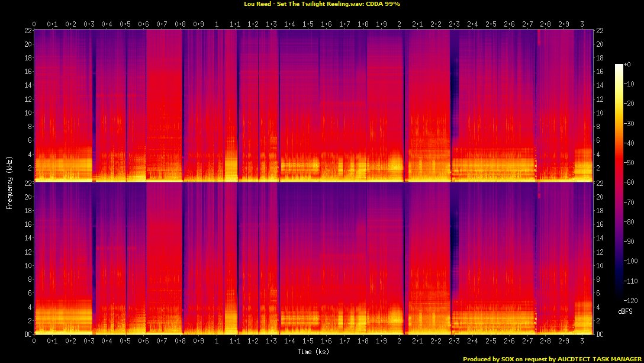Click the 2.5 tick on bottom time axis
The width and height of the screenshot is (644, 363).
[x=491, y=341]
